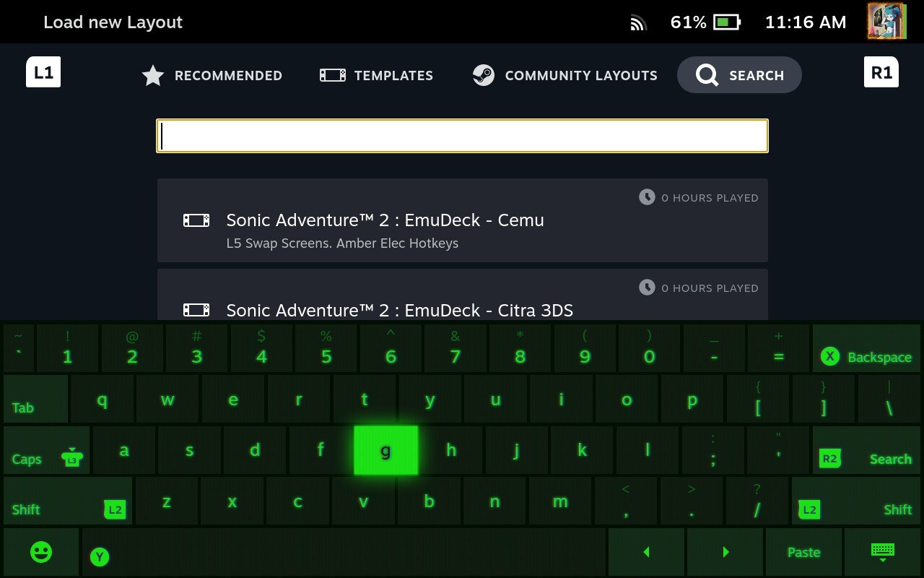The height and width of the screenshot is (578, 924).
Task: Dismiss keyboard using the keyboard icon
Action: [x=883, y=552]
